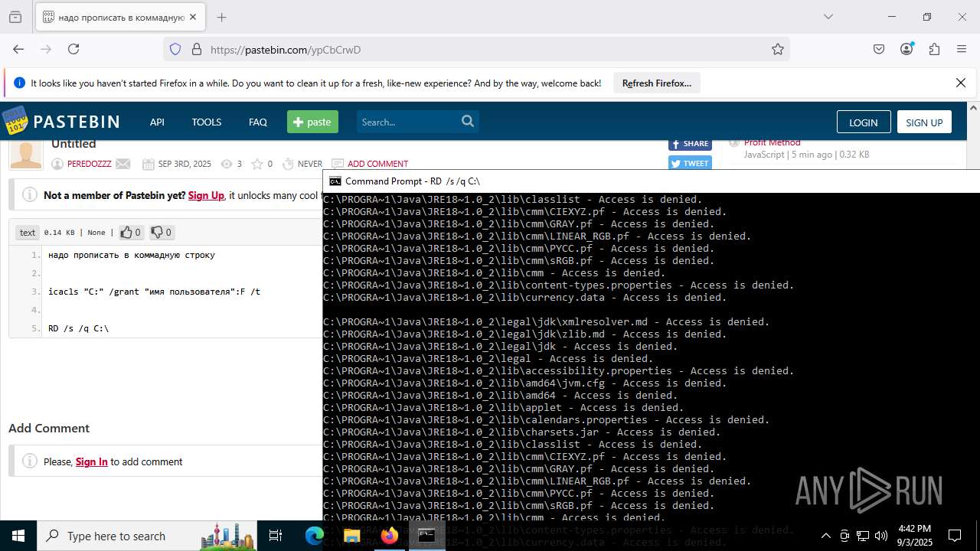Viewport: 980px width, 551px height.
Task: Create new paste with green button
Action: coord(312,122)
